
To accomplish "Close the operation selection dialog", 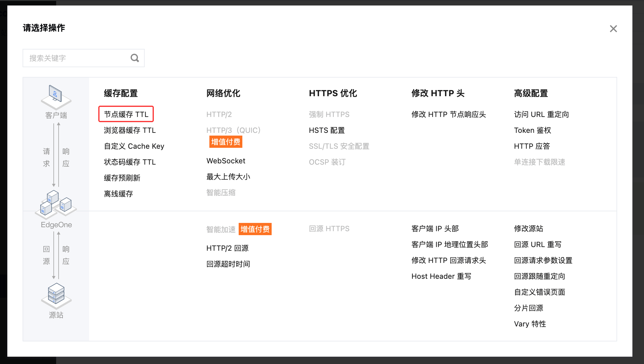I will pyautogui.click(x=613, y=29).
